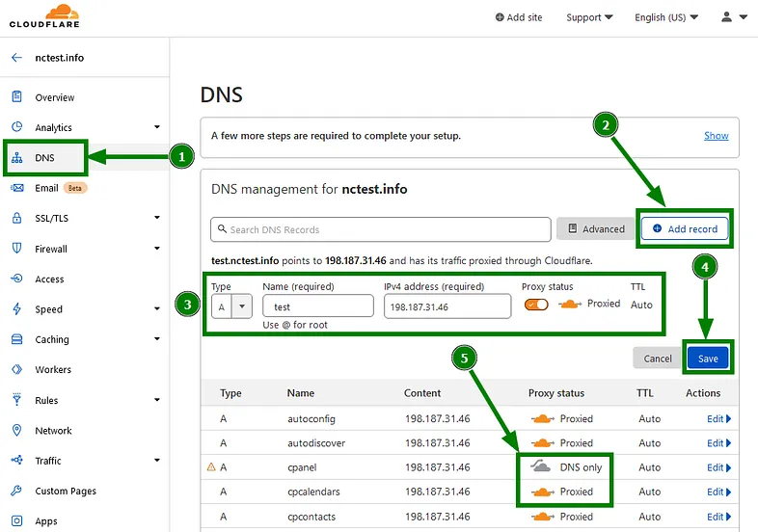The height and width of the screenshot is (532, 758).
Task: Cancel the new DNS record
Action: coord(658,359)
